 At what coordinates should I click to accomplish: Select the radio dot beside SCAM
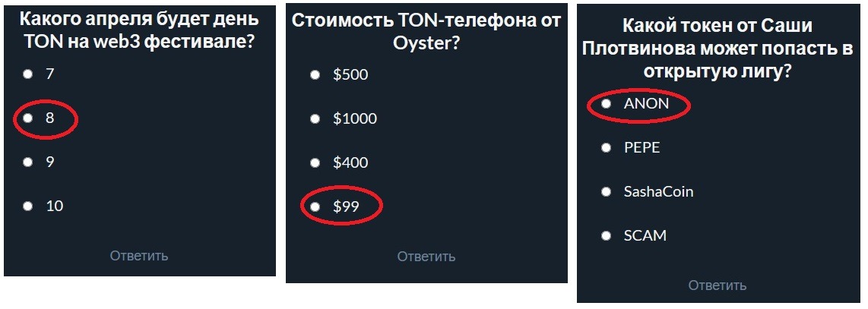coord(606,235)
